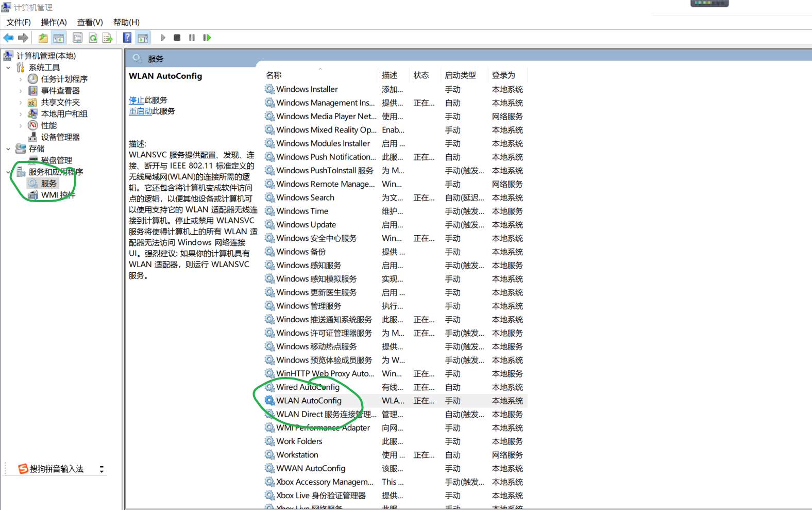The image size is (812, 510).
Task: Open the Properties toolbar icon
Action: pos(77,38)
